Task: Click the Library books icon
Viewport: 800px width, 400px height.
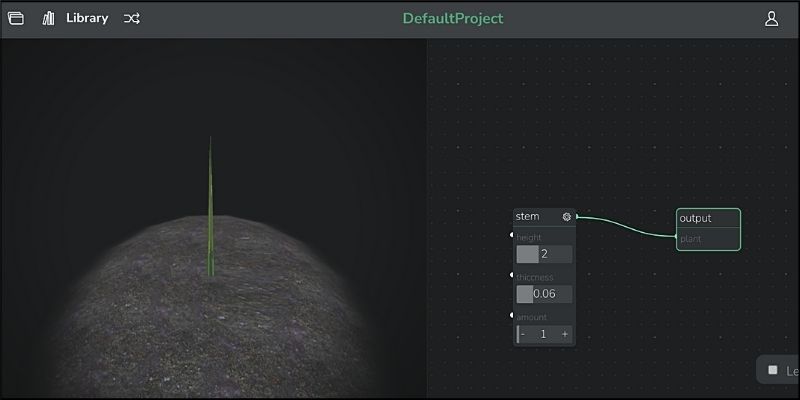Action: [x=48, y=18]
